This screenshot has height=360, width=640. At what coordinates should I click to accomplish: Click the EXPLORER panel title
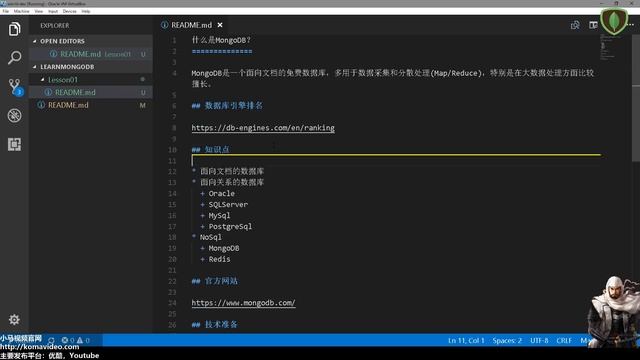[x=55, y=25]
